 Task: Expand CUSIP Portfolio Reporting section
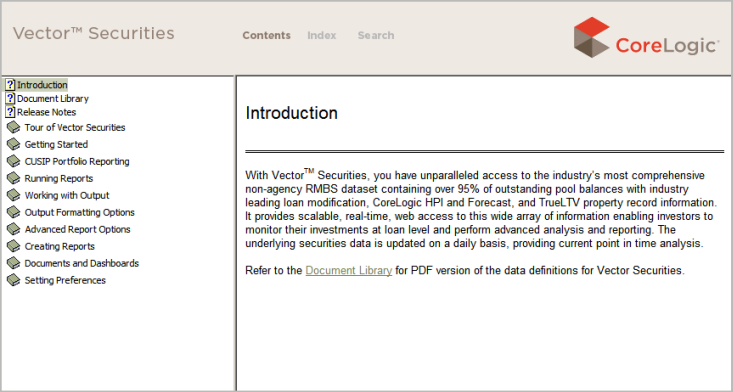point(77,162)
